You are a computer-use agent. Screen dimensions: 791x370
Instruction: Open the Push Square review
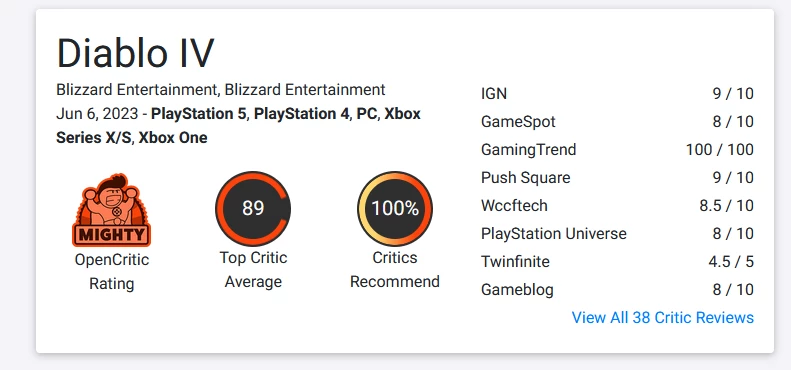click(617, 178)
